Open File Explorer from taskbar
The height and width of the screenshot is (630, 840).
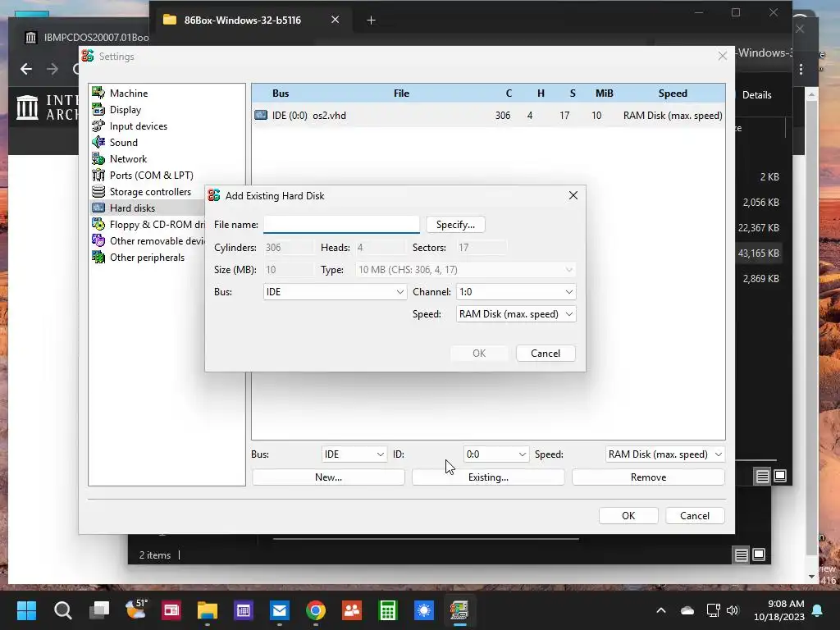coord(207,610)
